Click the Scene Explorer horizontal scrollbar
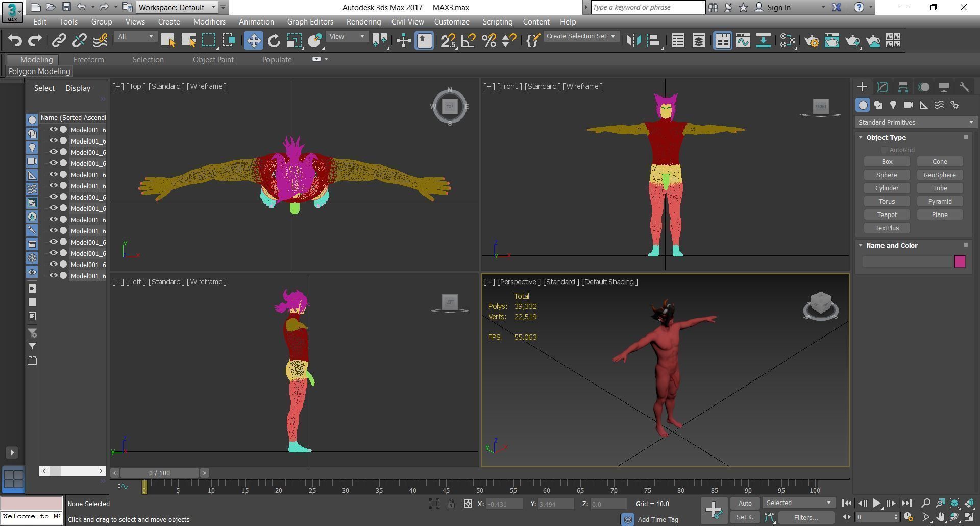Image resolution: width=980 pixels, height=526 pixels. pyautogui.click(x=72, y=471)
